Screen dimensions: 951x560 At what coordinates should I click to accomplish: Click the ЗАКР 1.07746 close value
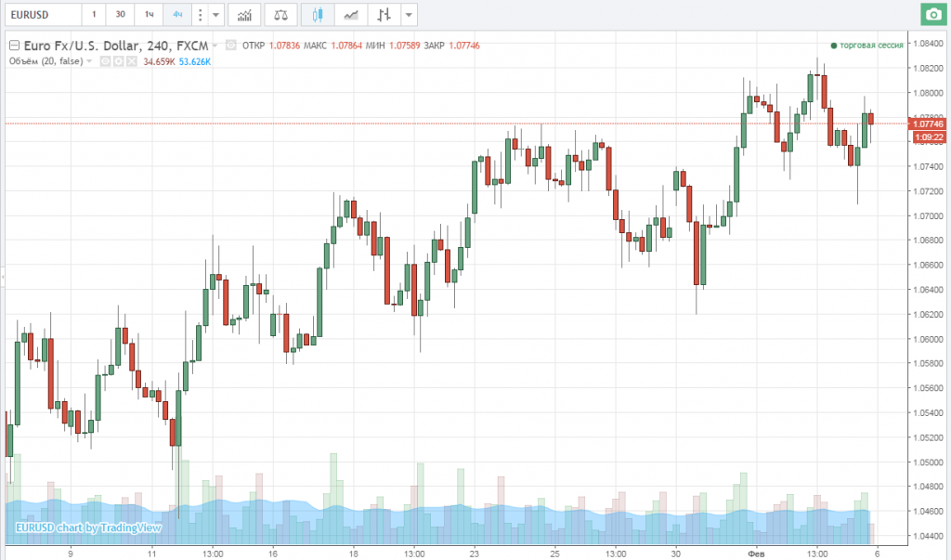coord(452,46)
